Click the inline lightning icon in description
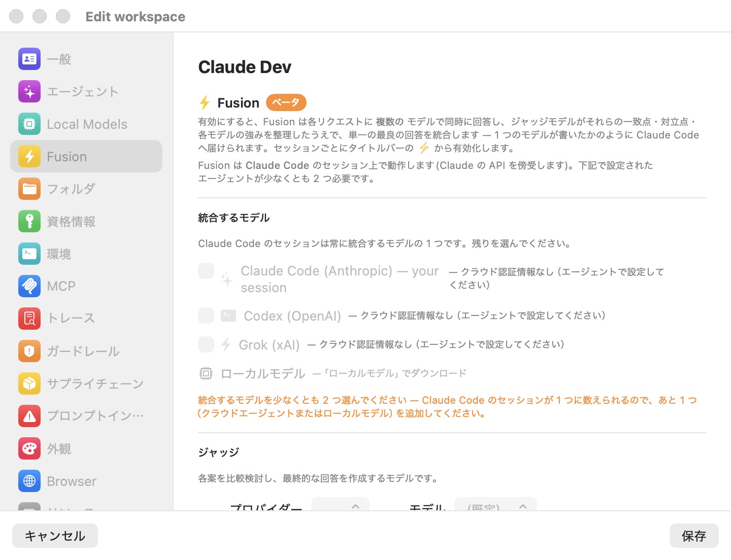Screen dimensions: 731x560 point(424,148)
